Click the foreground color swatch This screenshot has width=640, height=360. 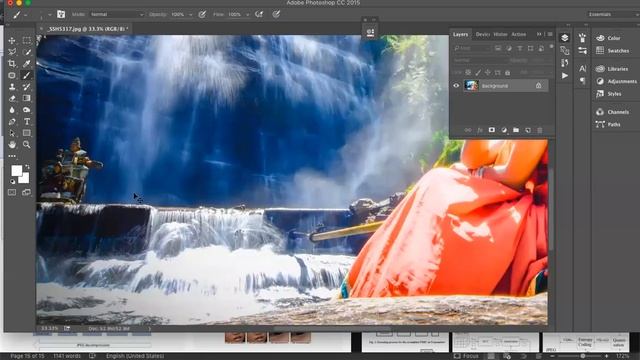(x=16, y=170)
